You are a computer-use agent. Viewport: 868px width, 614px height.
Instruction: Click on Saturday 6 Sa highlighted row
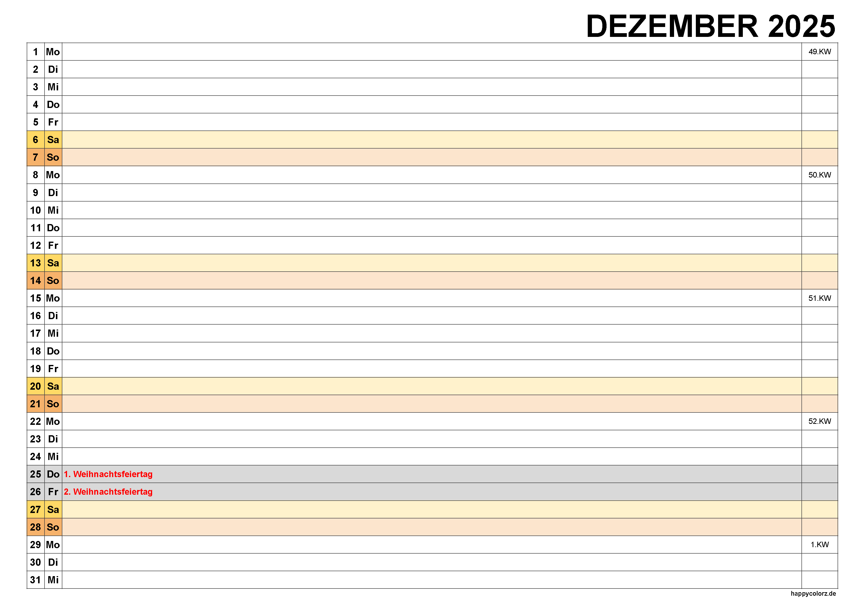[434, 140]
